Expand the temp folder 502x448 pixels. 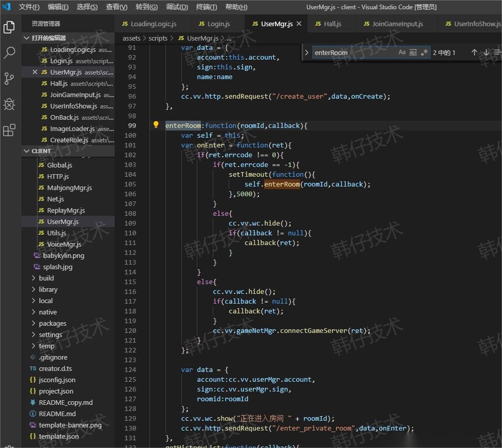click(x=33, y=346)
